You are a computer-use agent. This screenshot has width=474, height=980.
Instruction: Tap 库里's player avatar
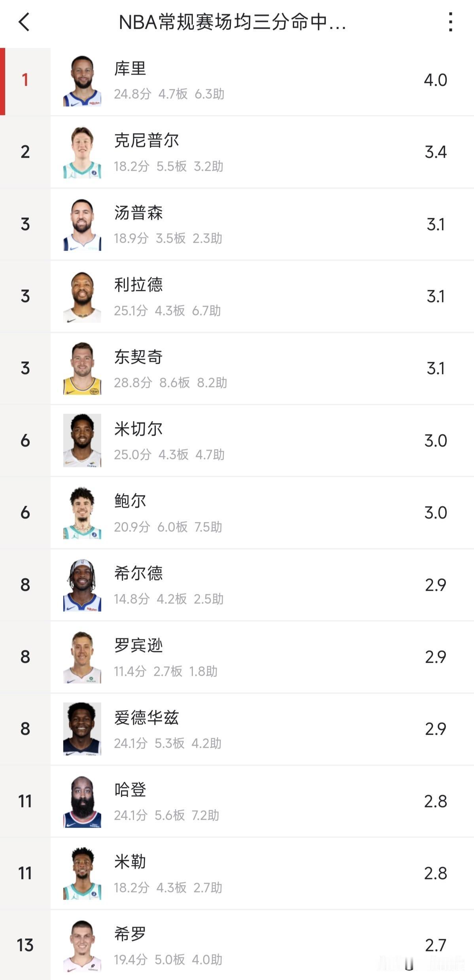(x=82, y=81)
